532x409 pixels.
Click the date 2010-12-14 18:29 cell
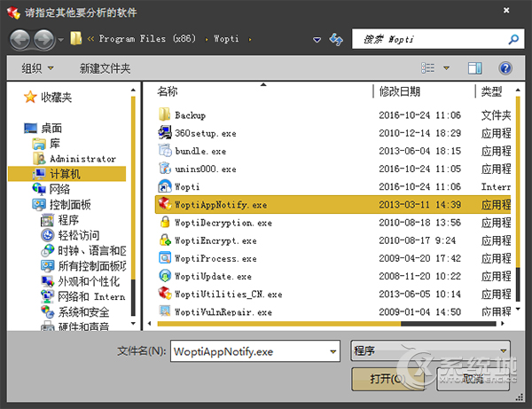(419, 133)
